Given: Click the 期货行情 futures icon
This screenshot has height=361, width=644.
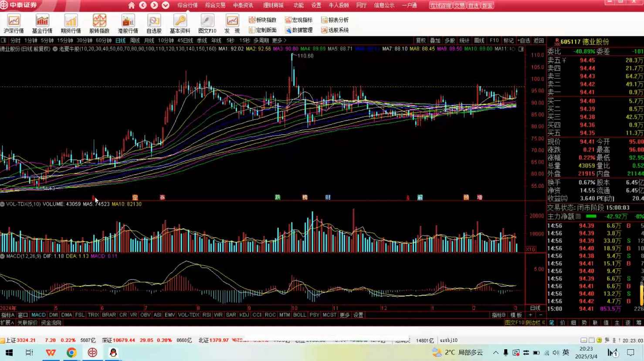Looking at the screenshot, I should click(71, 24).
